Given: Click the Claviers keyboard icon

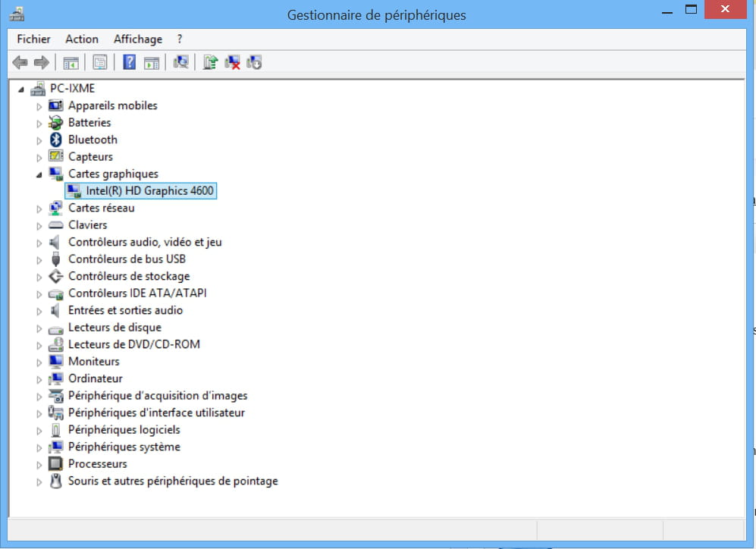Looking at the screenshot, I should point(56,225).
